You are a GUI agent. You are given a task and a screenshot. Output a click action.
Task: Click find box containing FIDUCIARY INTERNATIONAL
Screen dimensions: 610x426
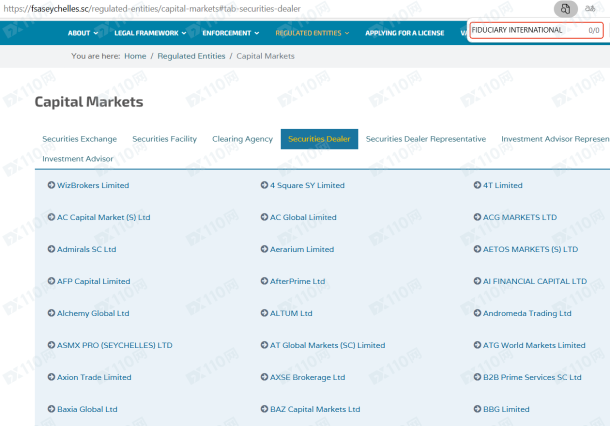[536, 30]
